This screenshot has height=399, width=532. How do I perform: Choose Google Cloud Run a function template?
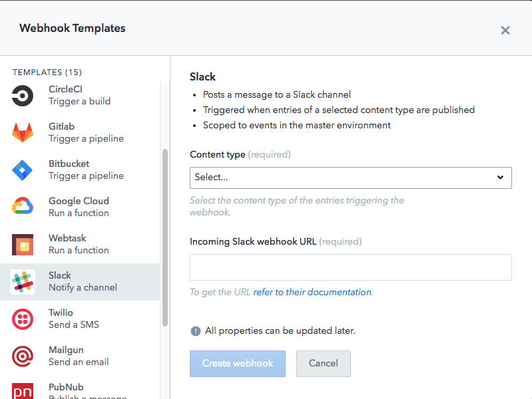pos(86,207)
